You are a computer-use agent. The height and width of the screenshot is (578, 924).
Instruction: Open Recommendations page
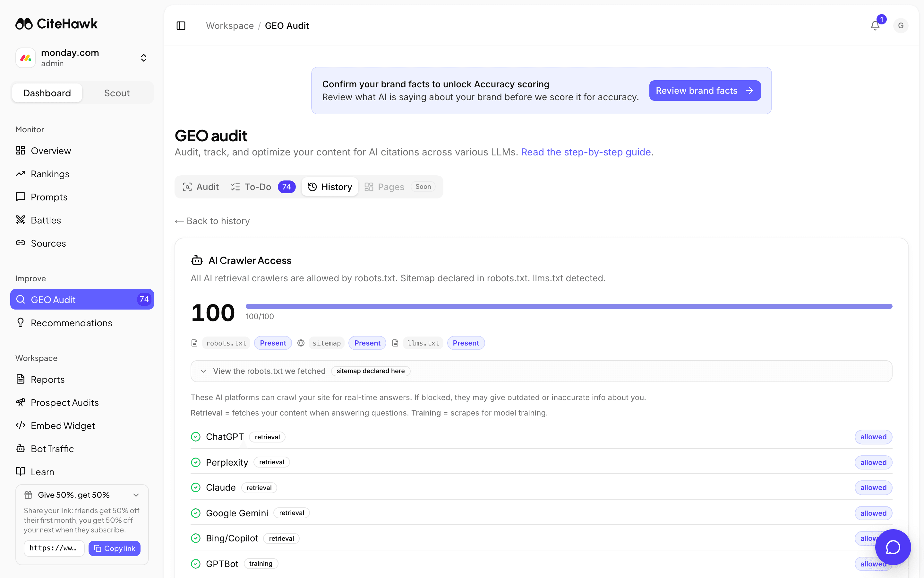click(82, 323)
